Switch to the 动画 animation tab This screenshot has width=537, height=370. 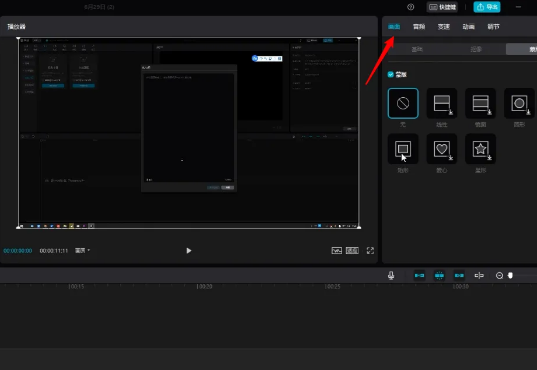[469, 27]
